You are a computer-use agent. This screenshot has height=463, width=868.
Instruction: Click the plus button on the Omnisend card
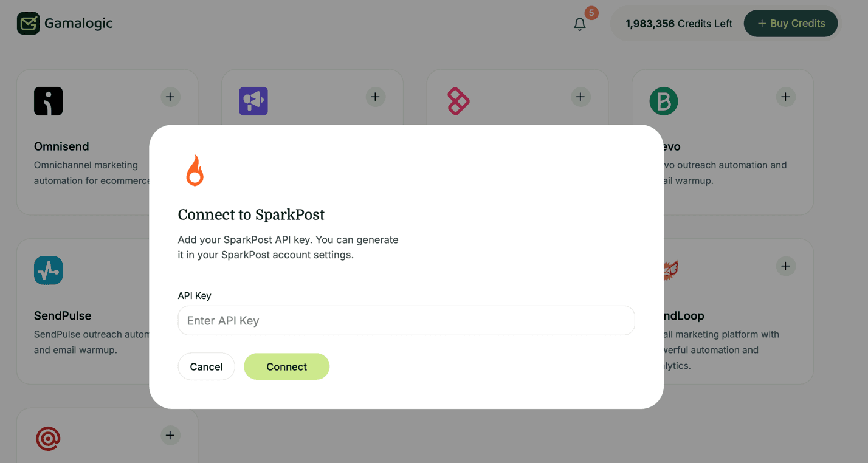170,97
